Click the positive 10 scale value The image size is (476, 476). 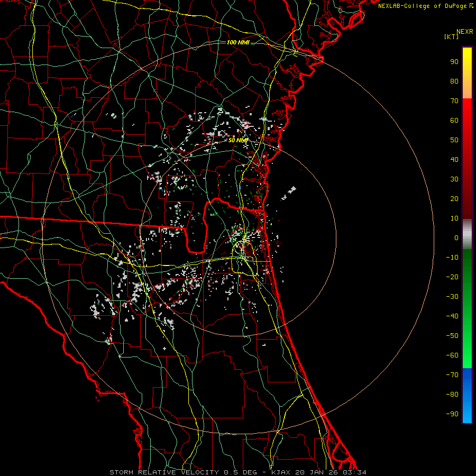[454, 218]
